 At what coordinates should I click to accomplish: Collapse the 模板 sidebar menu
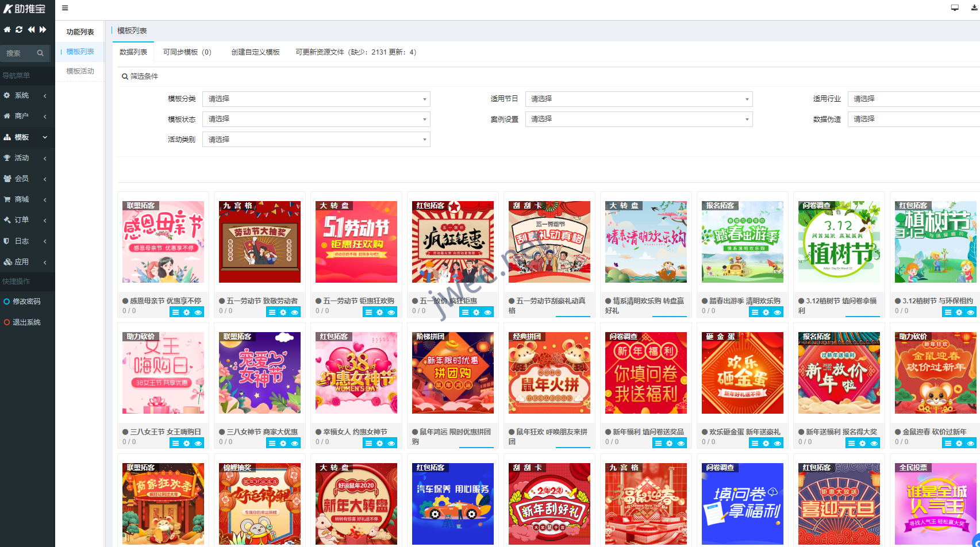point(27,137)
